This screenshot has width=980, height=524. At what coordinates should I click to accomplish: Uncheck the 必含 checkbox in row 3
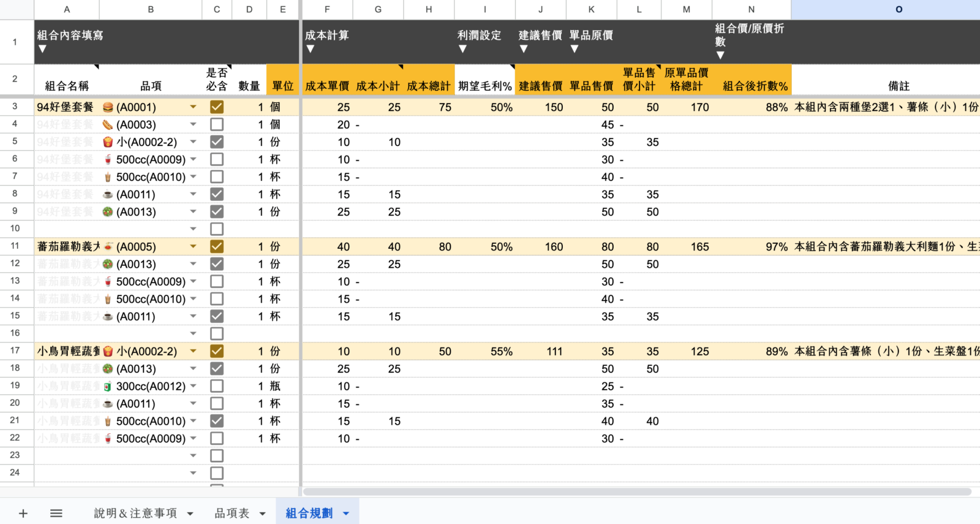click(217, 107)
